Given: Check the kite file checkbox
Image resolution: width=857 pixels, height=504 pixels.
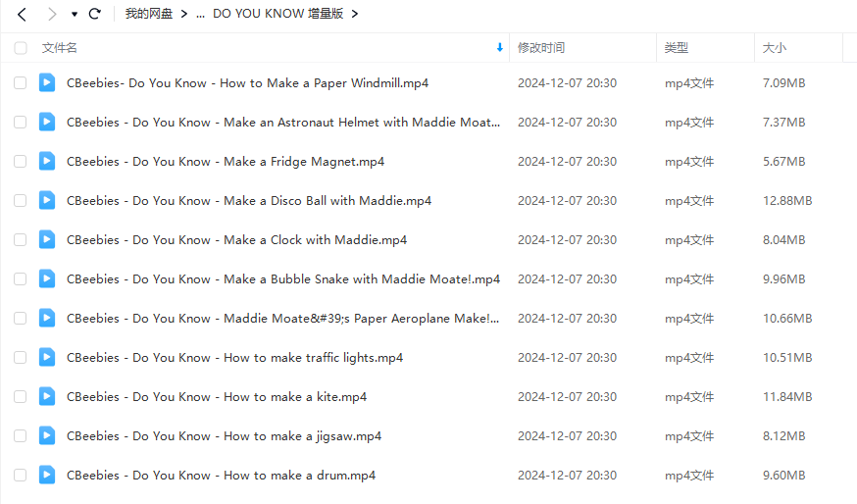Looking at the screenshot, I should tap(21, 397).
